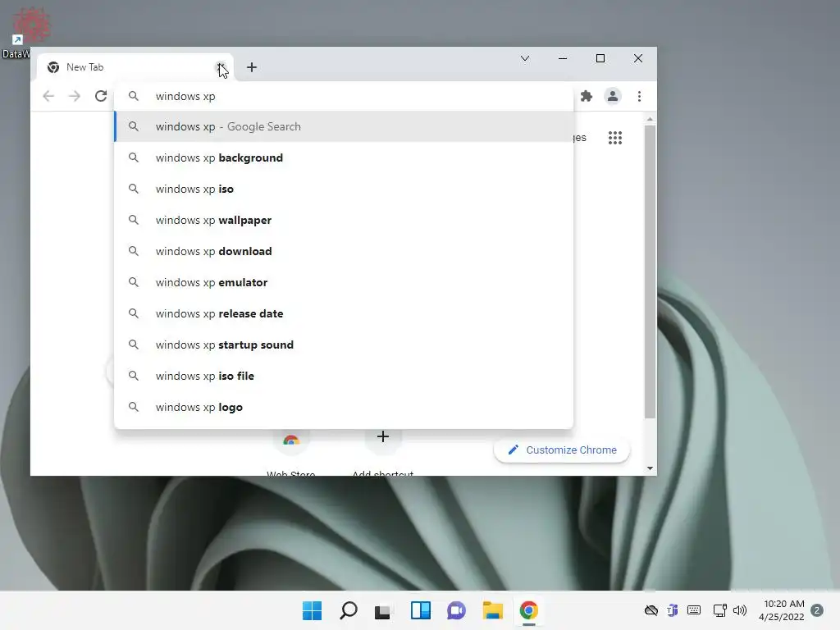Select the 'windows xp startup sound' suggestion
Image resolution: width=840 pixels, height=630 pixels.
344,345
